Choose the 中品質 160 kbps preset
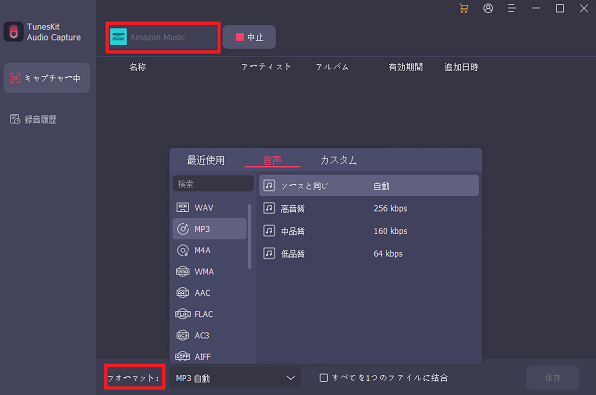This screenshot has width=596, height=395. 369,231
